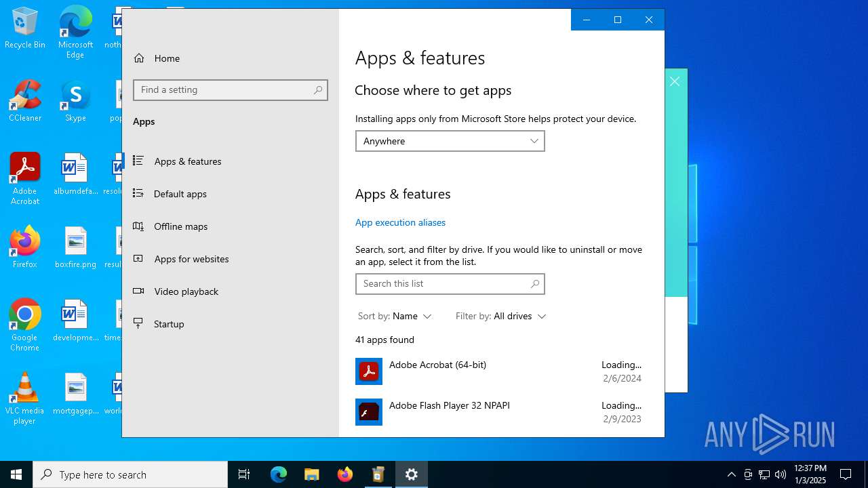Viewport: 868px width, 488px height.
Task: Launch Firefox from taskbar
Action: tap(345, 474)
